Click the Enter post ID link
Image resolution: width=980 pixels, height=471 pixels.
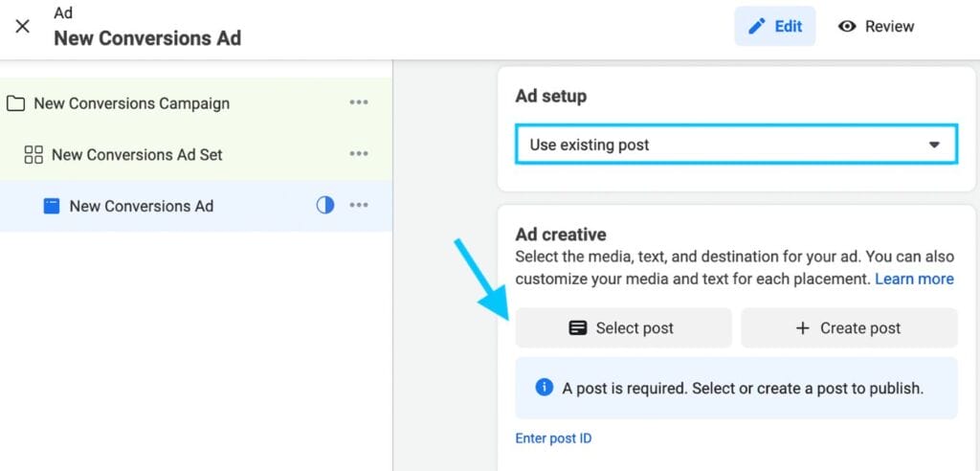553,438
